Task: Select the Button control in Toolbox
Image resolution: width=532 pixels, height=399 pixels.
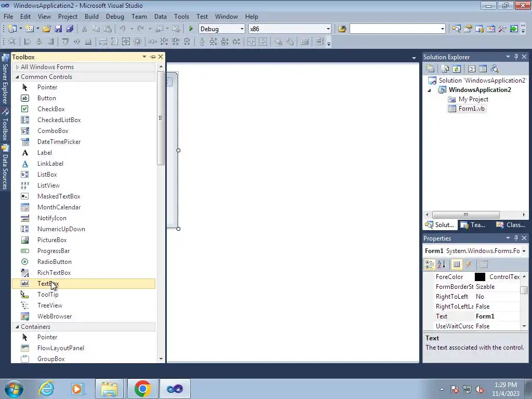Action: [x=84, y=98]
